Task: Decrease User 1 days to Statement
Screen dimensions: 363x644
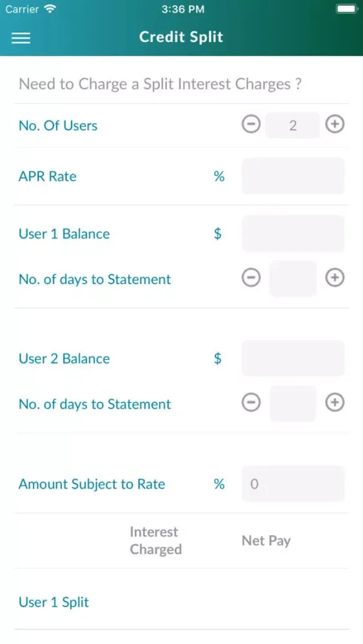Action: (251, 278)
